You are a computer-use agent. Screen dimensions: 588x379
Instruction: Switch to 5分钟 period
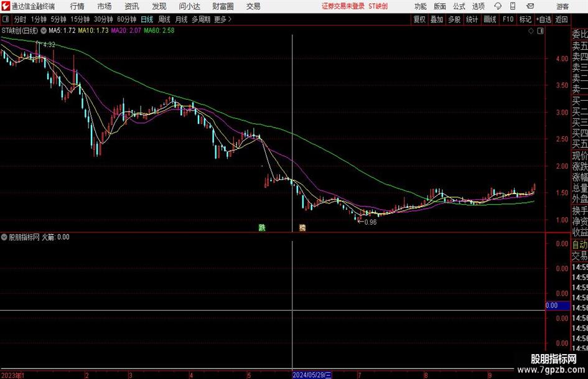(58, 19)
